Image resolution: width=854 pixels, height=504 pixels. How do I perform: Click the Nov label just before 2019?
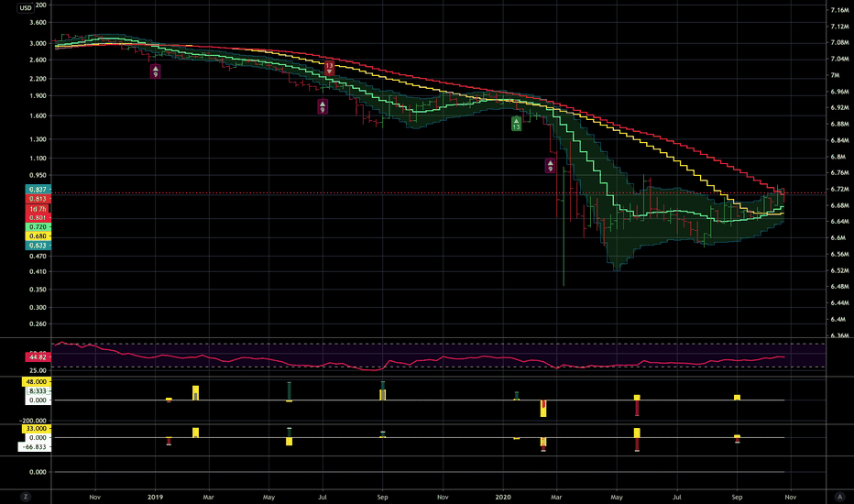click(x=94, y=497)
